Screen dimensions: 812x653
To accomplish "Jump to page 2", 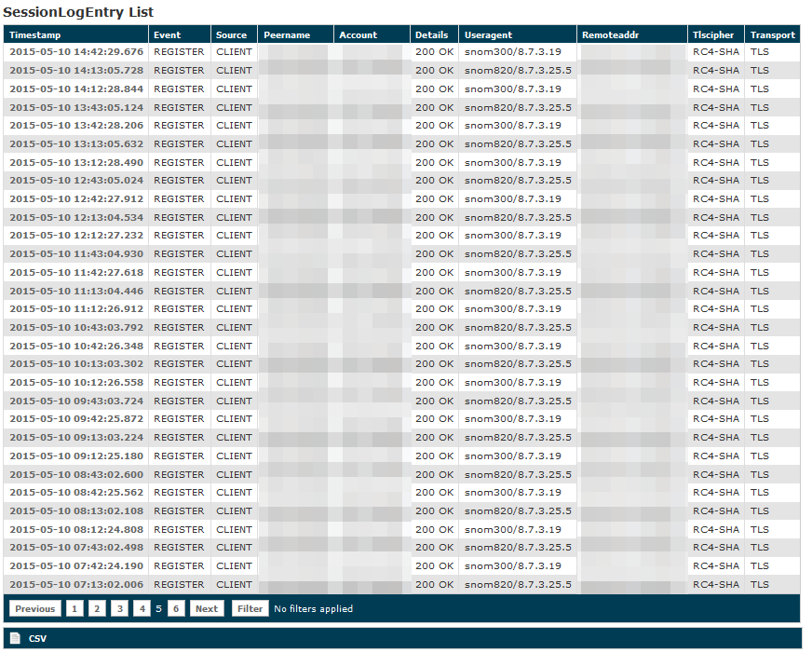I will 97,609.
